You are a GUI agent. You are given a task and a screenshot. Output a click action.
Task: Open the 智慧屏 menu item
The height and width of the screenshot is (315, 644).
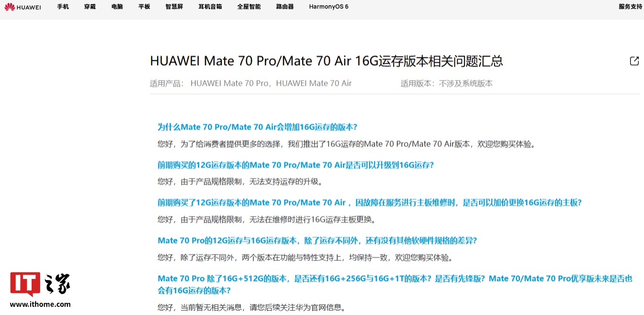tap(174, 7)
